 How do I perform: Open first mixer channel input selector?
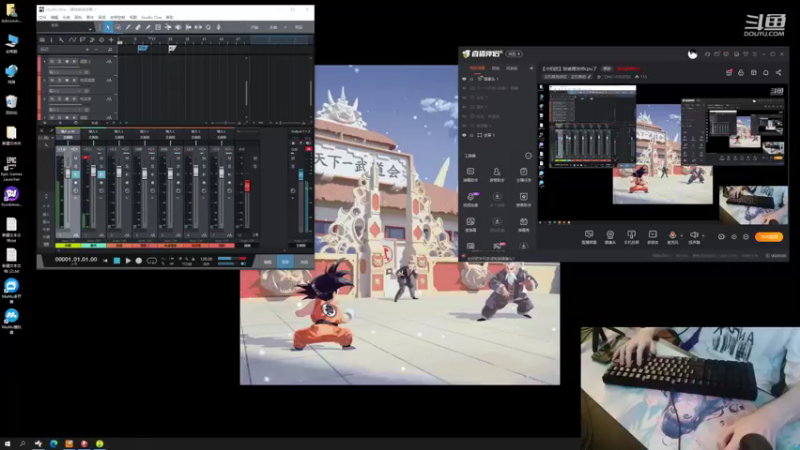point(68,132)
